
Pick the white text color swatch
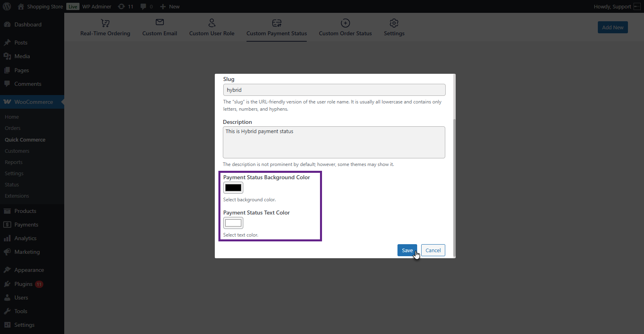coord(233,223)
